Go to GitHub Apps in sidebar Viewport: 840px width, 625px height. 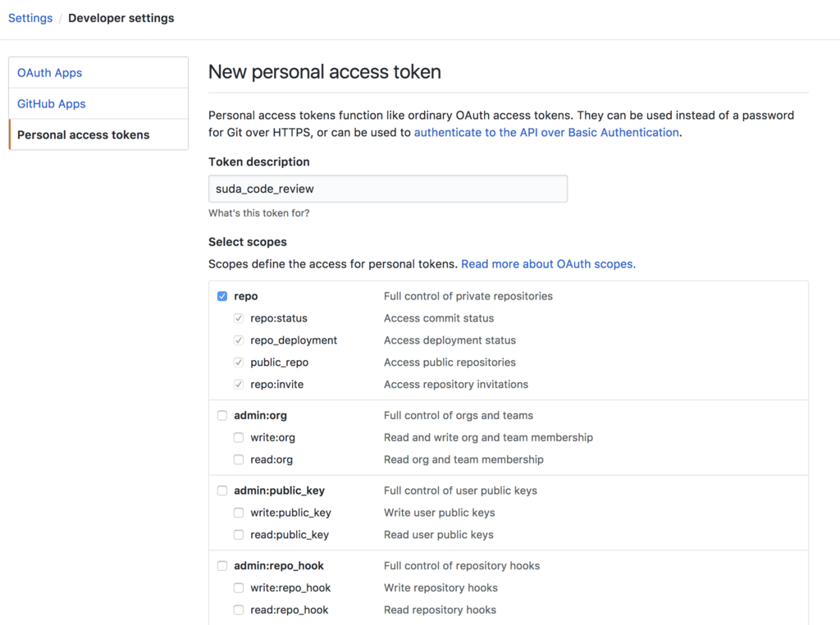pyautogui.click(x=52, y=104)
